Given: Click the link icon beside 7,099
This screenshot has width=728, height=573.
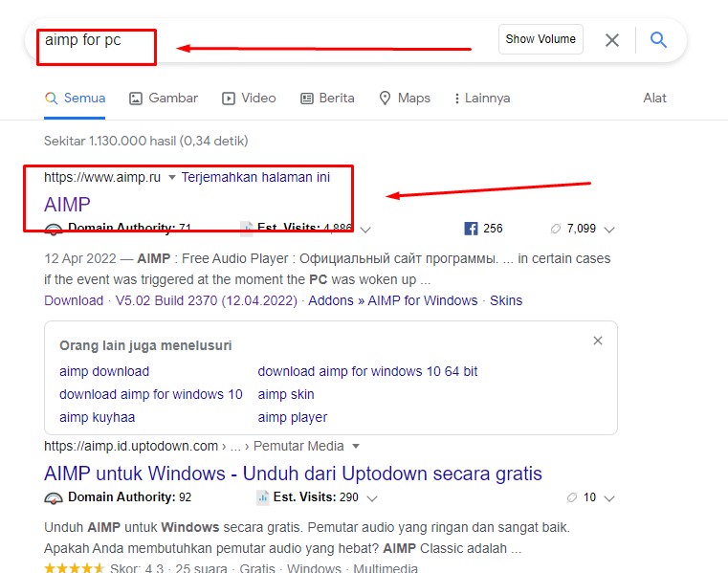Looking at the screenshot, I should [555, 229].
